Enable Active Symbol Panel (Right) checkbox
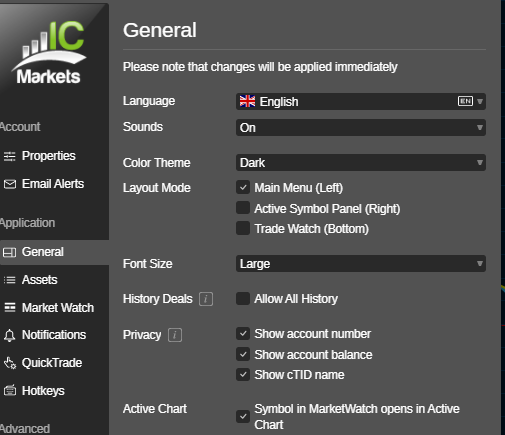The height and width of the screenshot is (435, 505). (x=243, y=208)
